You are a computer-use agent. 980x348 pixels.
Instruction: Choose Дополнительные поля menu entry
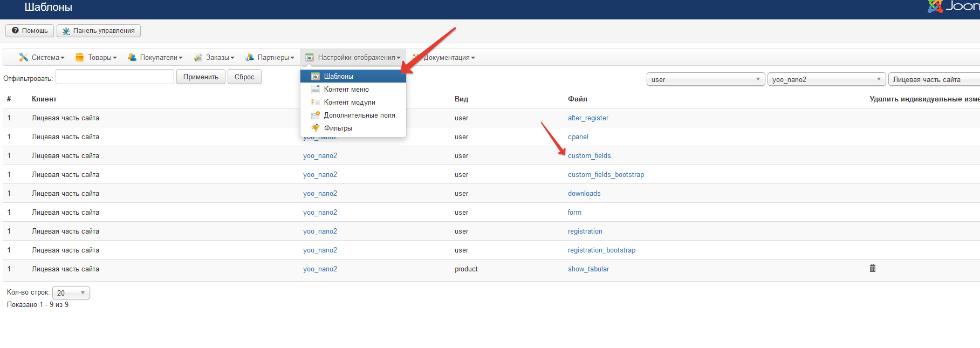pyautogui.click(x=353, y=115)
